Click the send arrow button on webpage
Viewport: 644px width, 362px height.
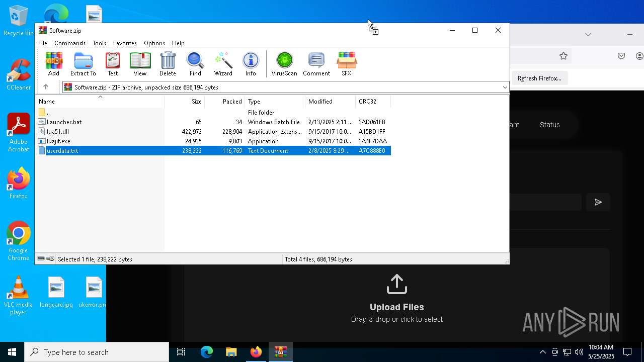[598, 202]
